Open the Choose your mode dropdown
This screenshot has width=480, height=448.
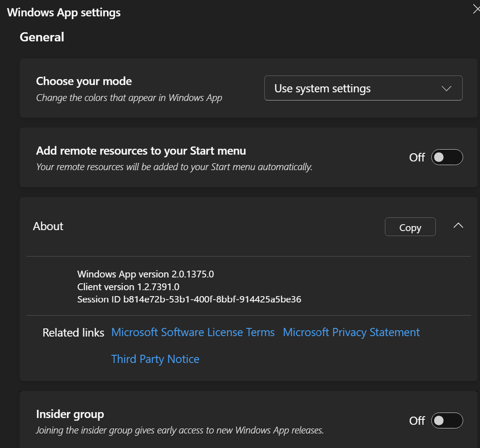[x=363, y=88]
